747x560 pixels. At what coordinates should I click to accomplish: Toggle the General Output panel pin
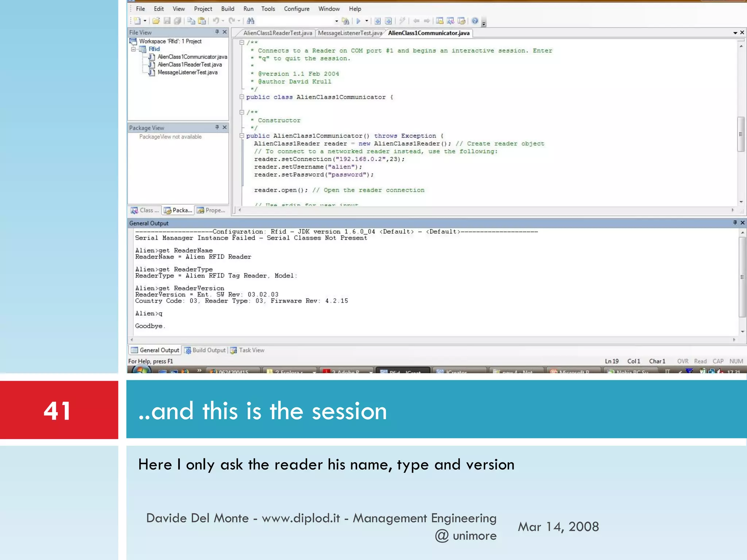click(x=735, y=222)
